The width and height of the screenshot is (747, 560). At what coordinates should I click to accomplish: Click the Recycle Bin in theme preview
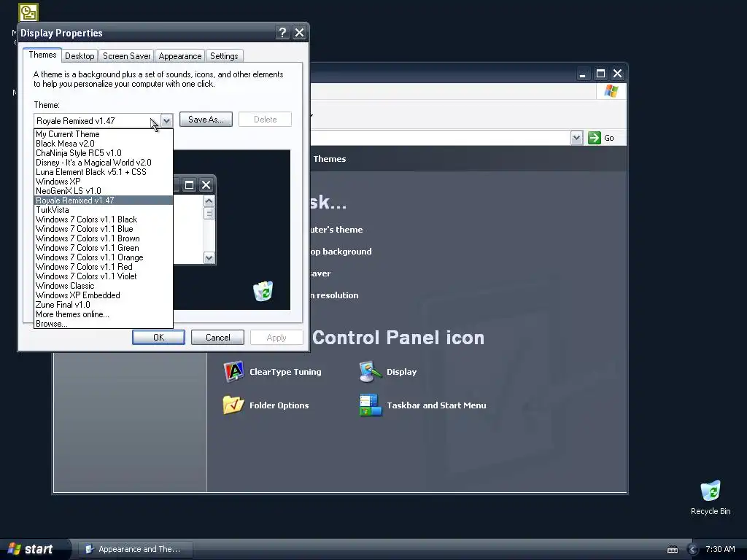click(263, 291)
